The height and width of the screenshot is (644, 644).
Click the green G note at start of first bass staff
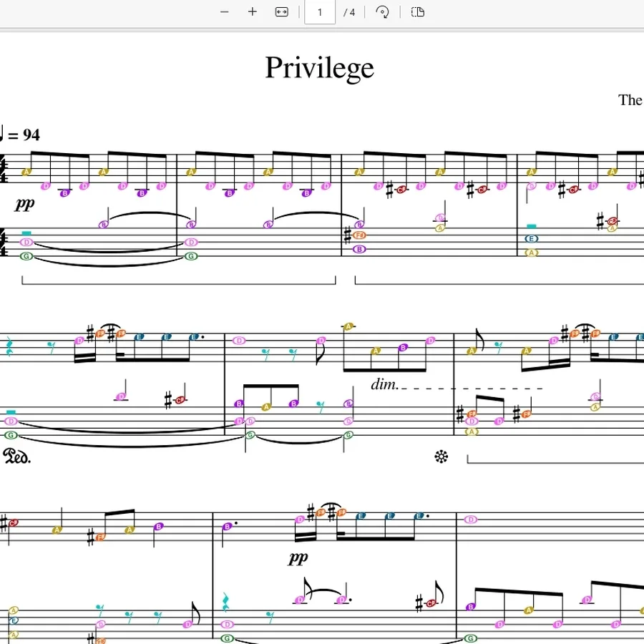click(x=26, y=256)
